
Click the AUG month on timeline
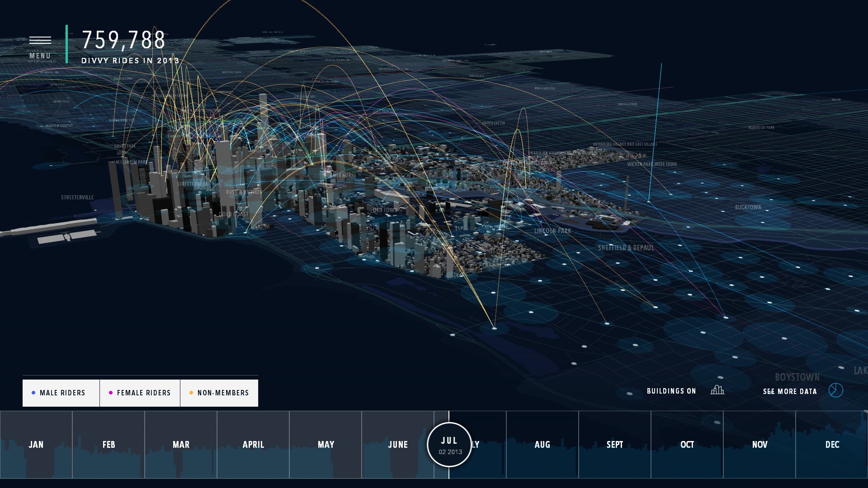tap(542, 445)
